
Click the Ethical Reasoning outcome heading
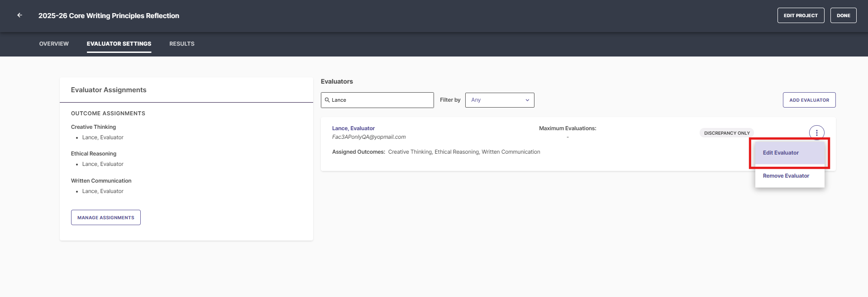click(94, 154)
